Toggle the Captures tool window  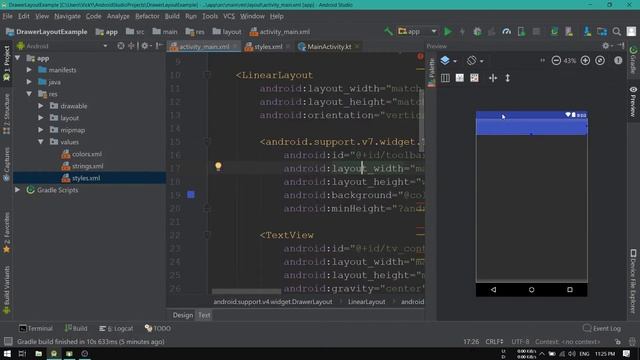pyautogui.click(x=7, y=164)
